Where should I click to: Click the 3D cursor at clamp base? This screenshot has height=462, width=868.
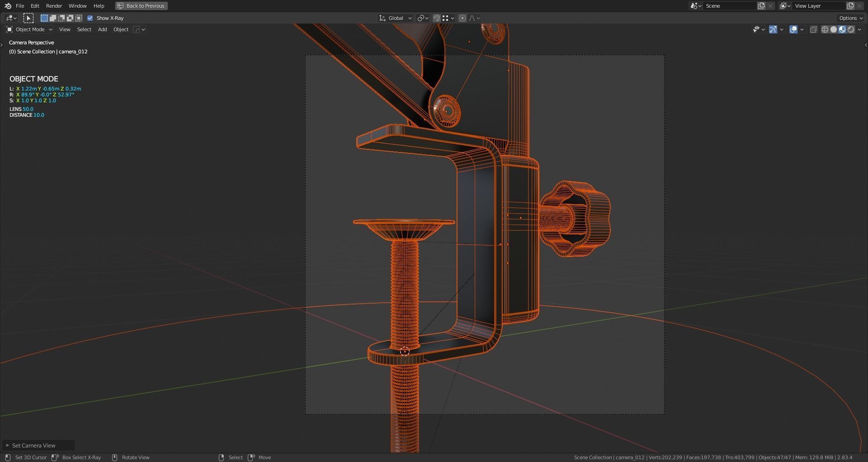(x=405, y=351)
